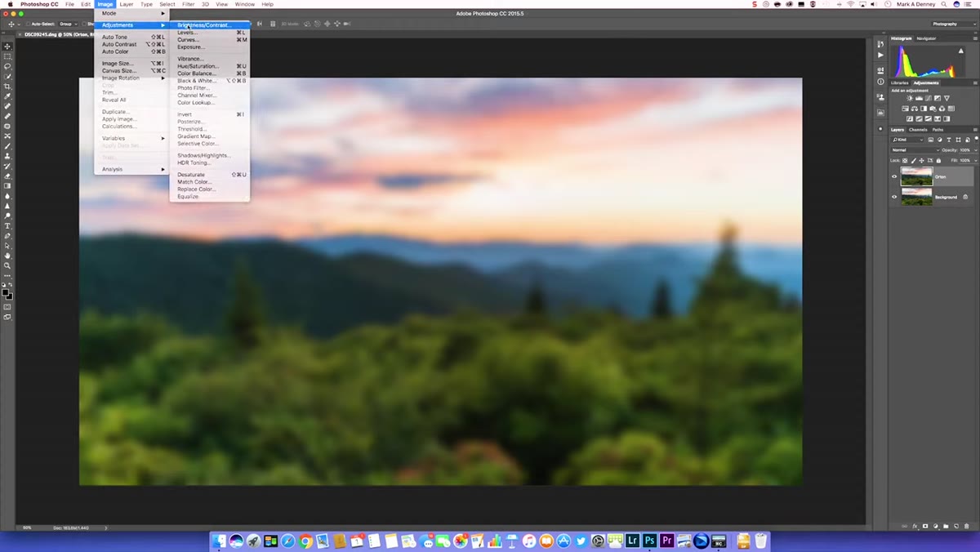
Task: Switch to the Libraries tab
Action: pos(899,82)
